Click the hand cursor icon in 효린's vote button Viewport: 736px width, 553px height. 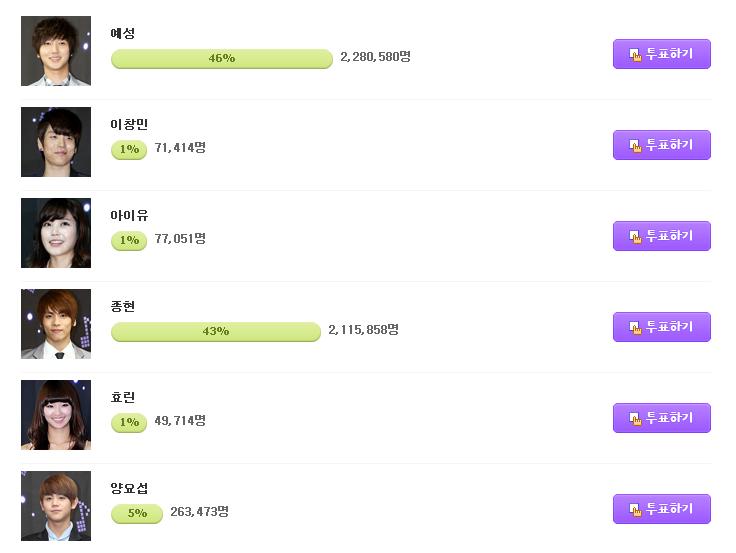(635, 419)
